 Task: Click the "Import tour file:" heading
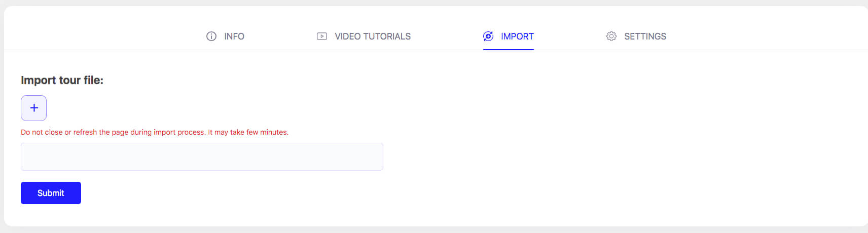pos(62,80)
